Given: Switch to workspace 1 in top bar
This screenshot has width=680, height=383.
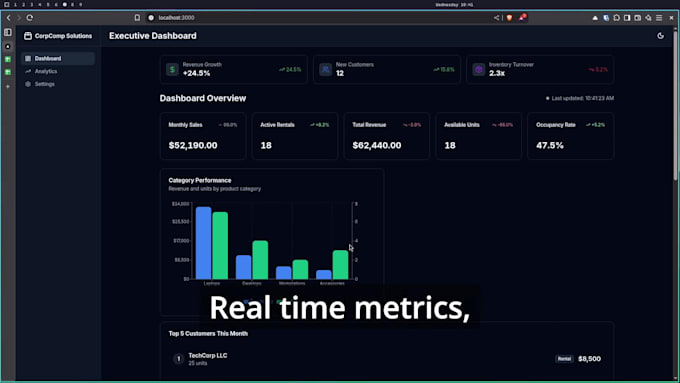Looking at the screenshot, I should click(15, 4).
